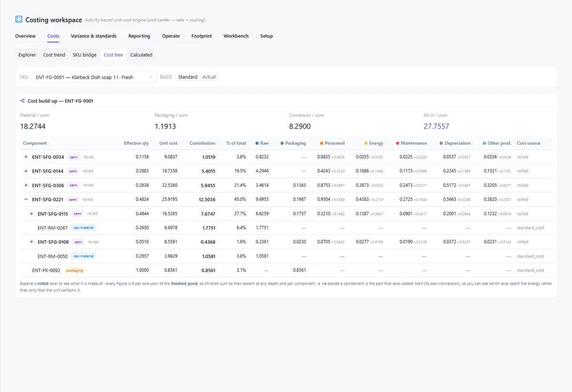
Task: Select the Cost tree sub-tab
Action: point(113,55)
